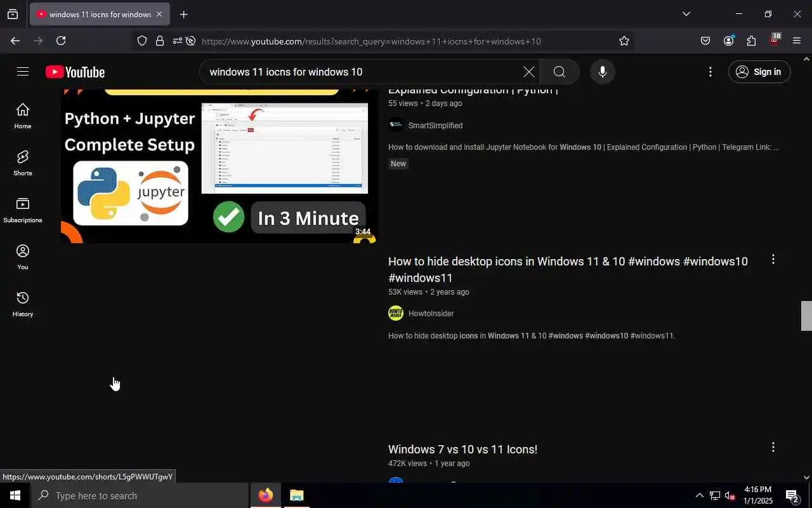Open the You section in sidebar

point(23,257)
